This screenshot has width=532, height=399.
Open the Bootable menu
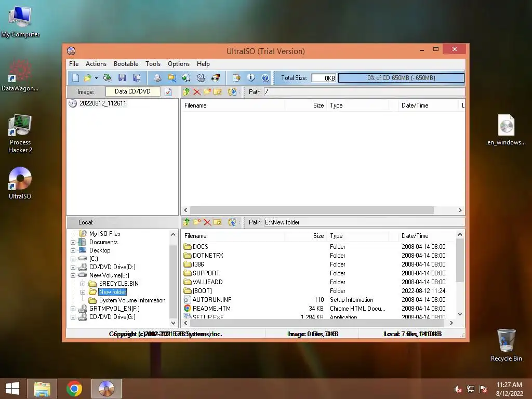coord(126,64)
